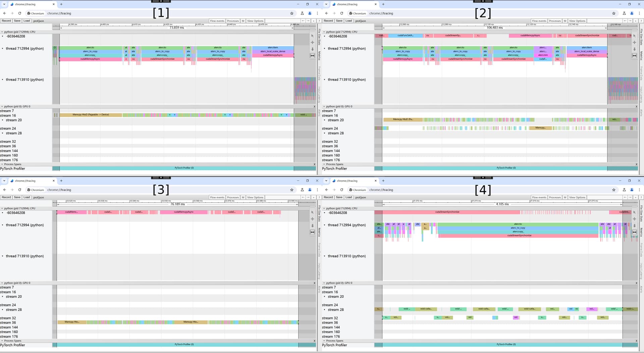Collapse stream 28 row in window 4
Screen dimensions: 644x353
(324, 310)
